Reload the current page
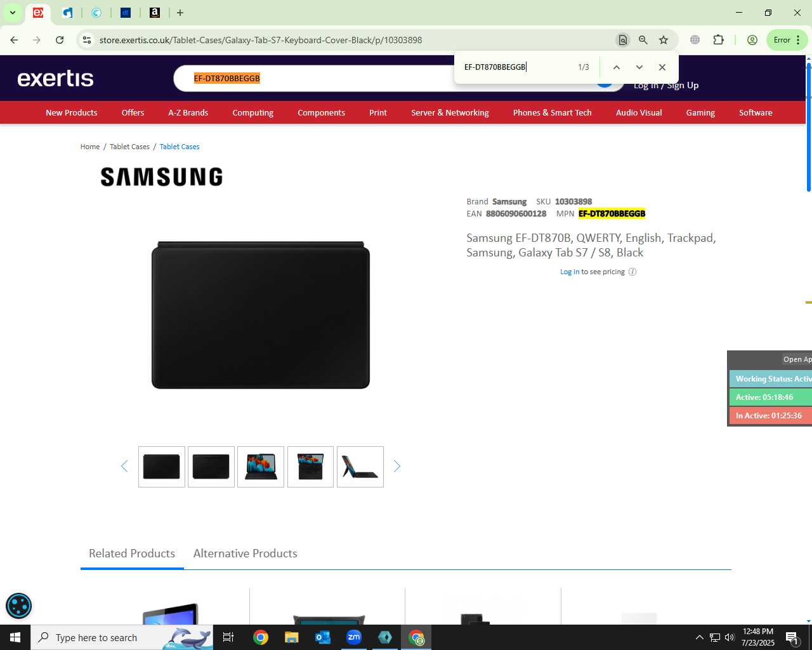Screen dimensions: 812x650 click(60, 40)
